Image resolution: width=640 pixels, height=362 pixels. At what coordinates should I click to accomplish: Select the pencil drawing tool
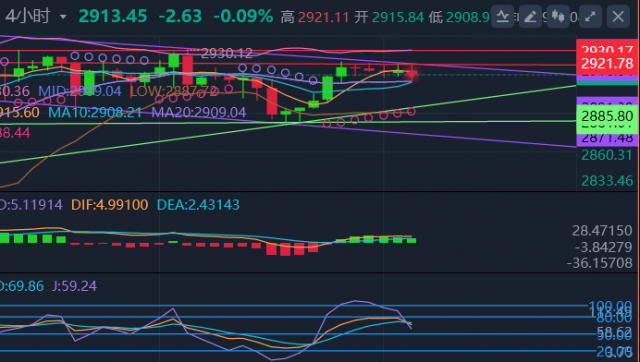[530, 17]
